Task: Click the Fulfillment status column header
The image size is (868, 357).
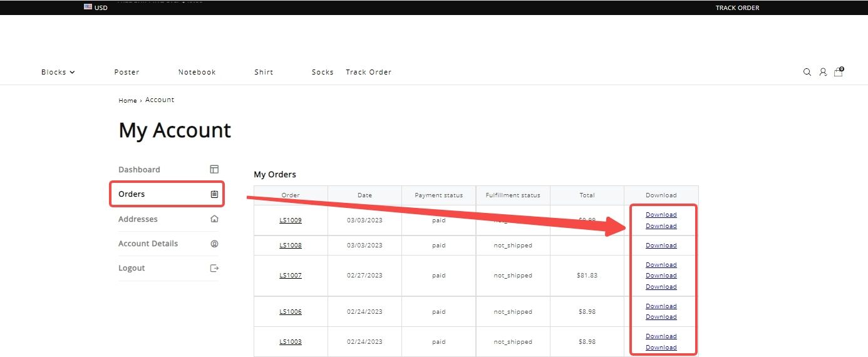Action: [x=513, y=195]
